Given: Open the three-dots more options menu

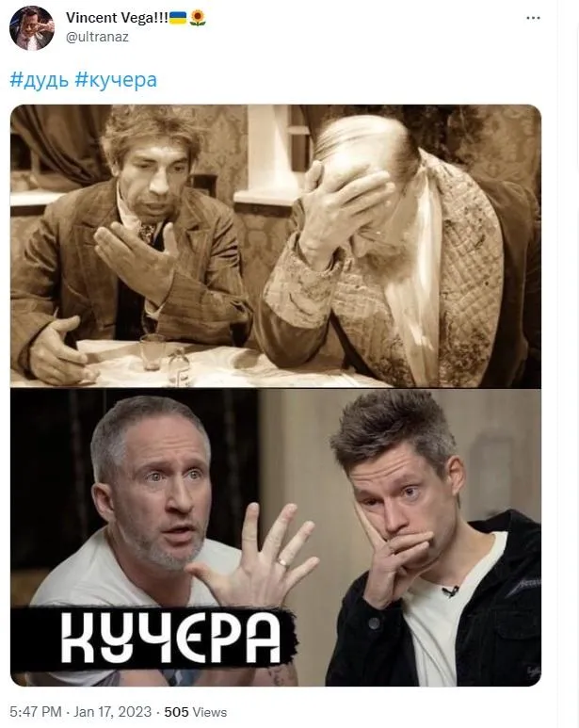Looking at the screenshot, I should pyautogui.click(x=533, y=18).
